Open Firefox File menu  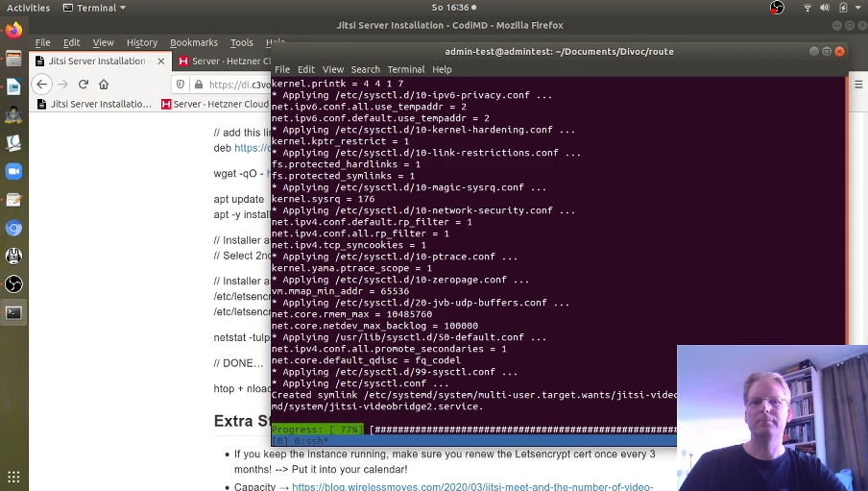(42, 42)
